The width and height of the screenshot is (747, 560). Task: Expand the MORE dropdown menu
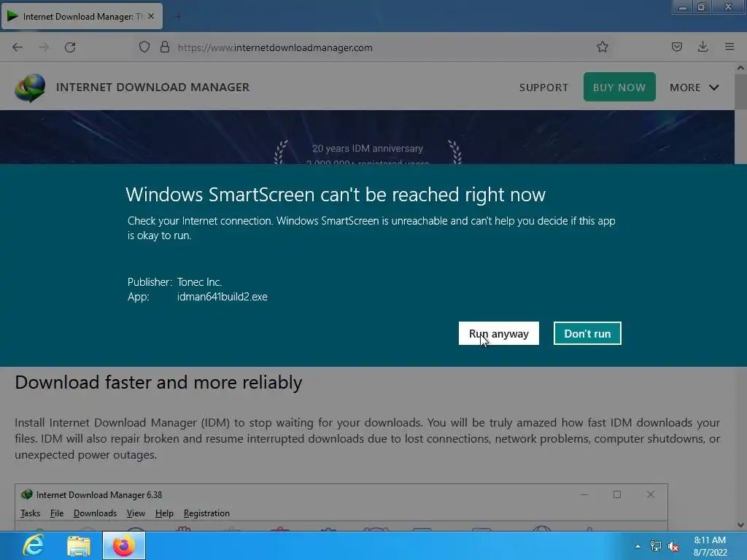(x=694, y=87)
